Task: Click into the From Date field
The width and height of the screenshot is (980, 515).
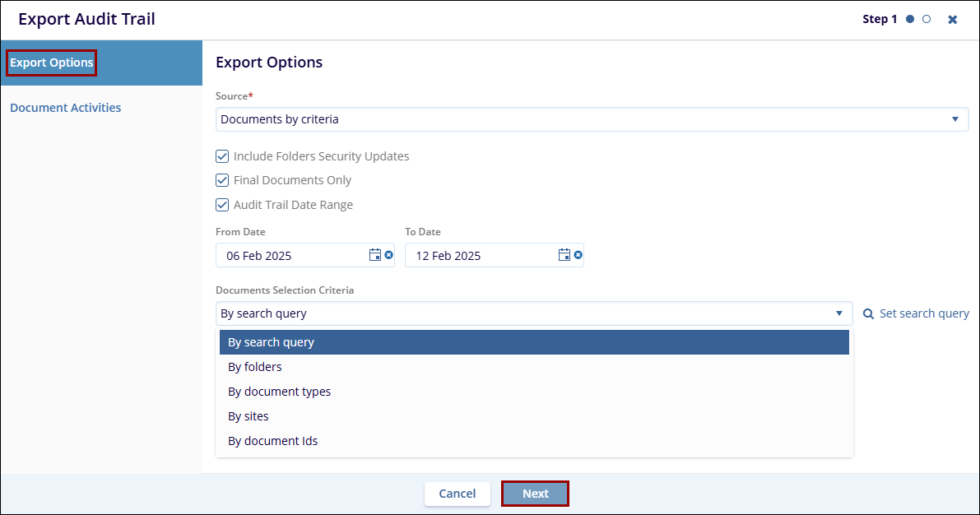Action: 288,255
